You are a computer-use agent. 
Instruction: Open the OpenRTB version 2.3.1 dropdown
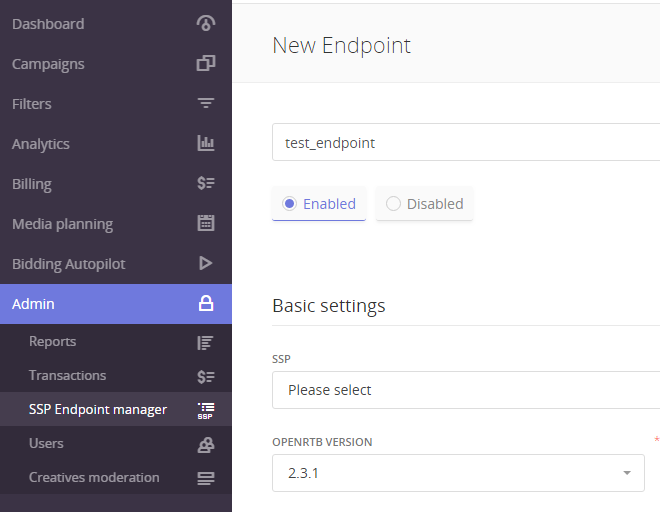point(458,473)
